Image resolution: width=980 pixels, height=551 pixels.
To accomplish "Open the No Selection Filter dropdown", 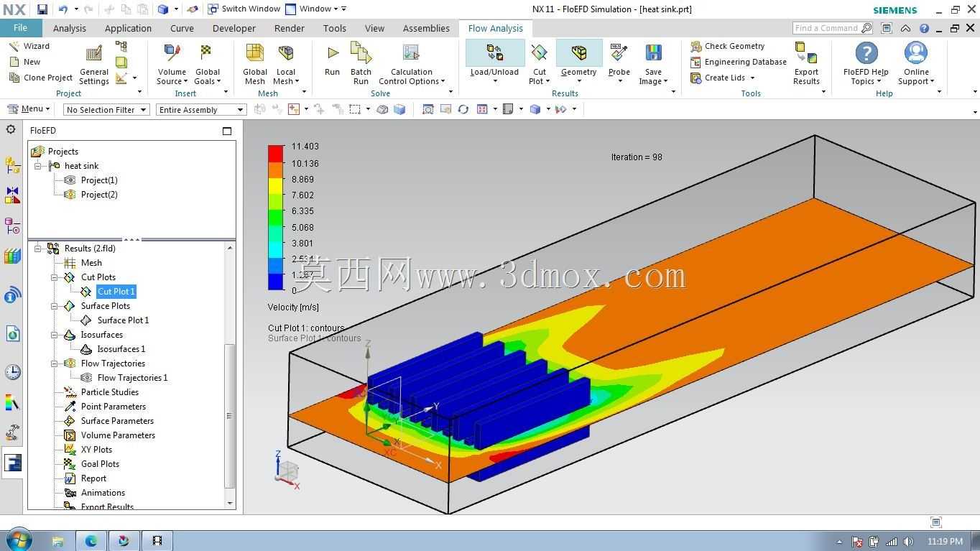I will point(106,110).
